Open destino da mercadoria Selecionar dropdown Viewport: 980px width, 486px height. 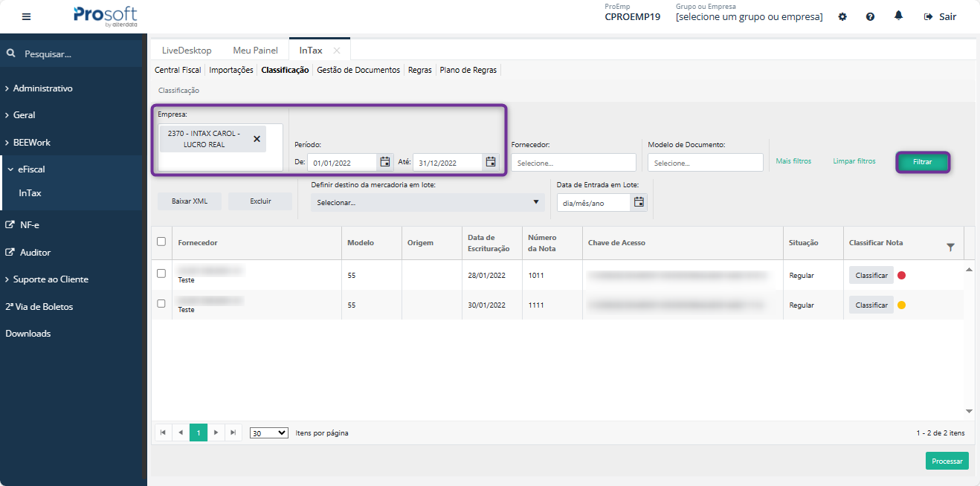[428, 202]
